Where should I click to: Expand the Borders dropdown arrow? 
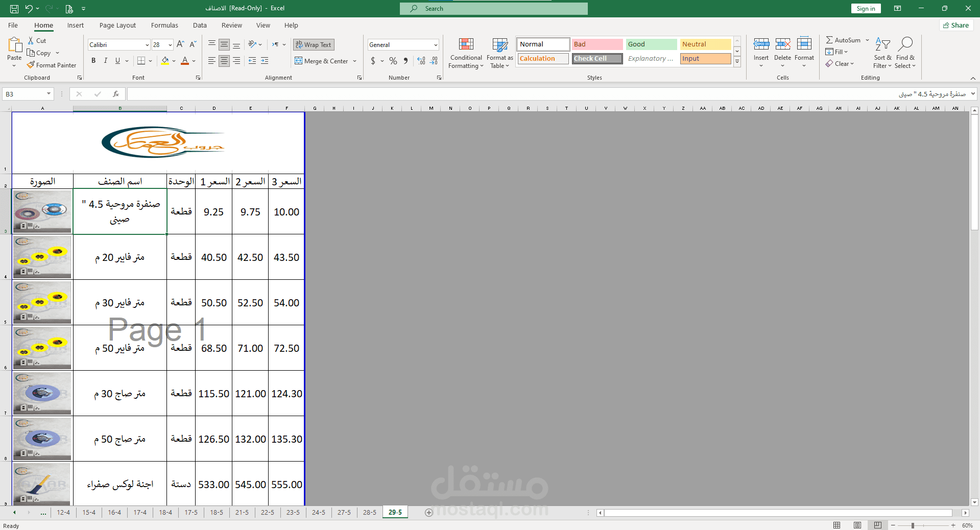pos(150,61)
